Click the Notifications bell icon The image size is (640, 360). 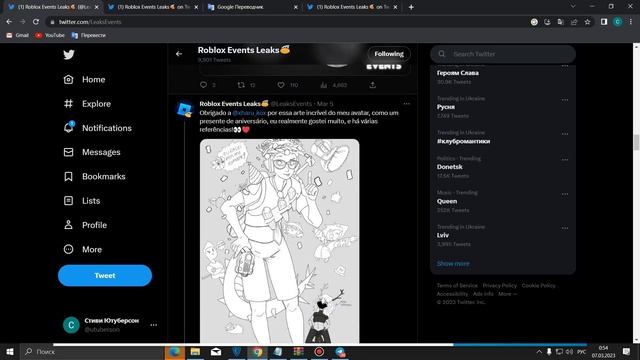point(69,128)
